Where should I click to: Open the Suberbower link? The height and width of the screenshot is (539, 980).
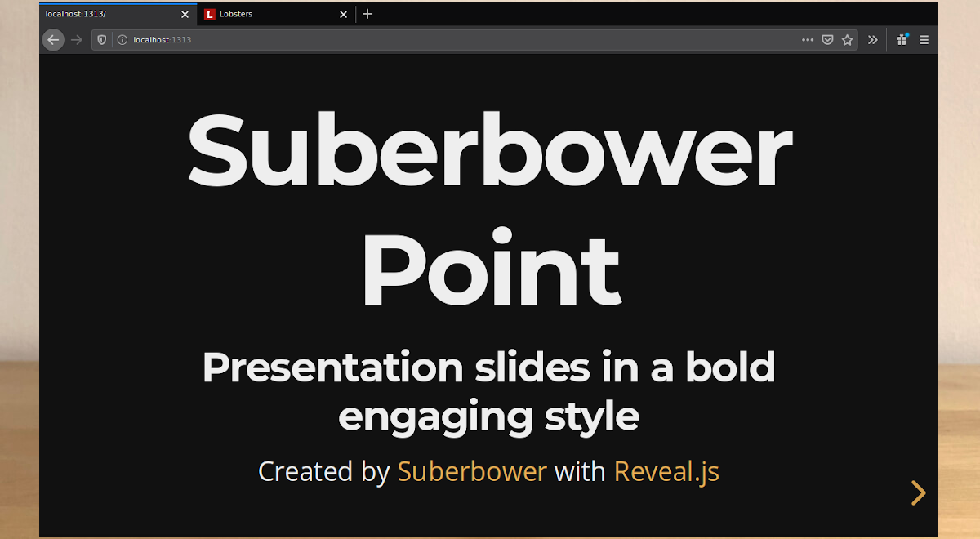(472, 472)
